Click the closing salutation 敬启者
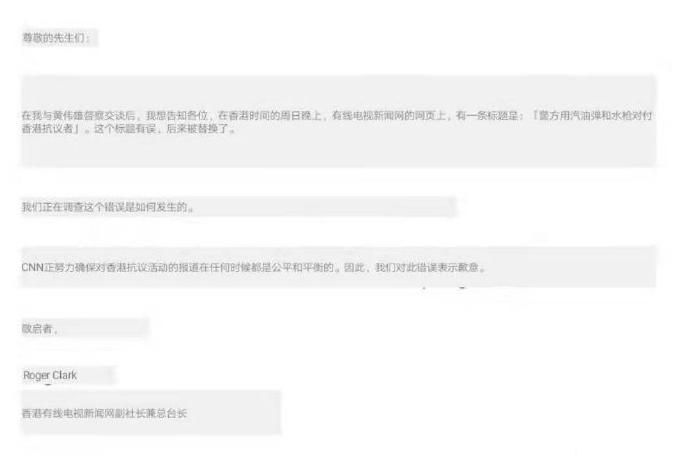 [x=37, y=329]
